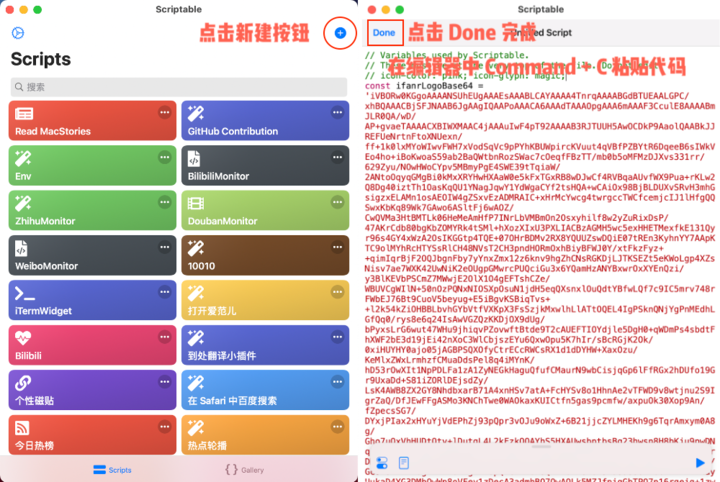
Task: Click the blue plus new script button
Action: tap(340, 33)
